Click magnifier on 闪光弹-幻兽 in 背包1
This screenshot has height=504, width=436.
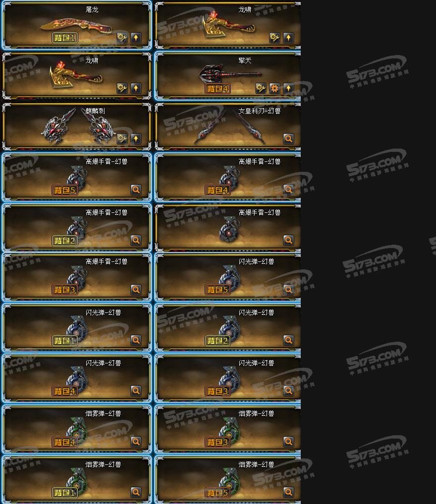[136, 340]
